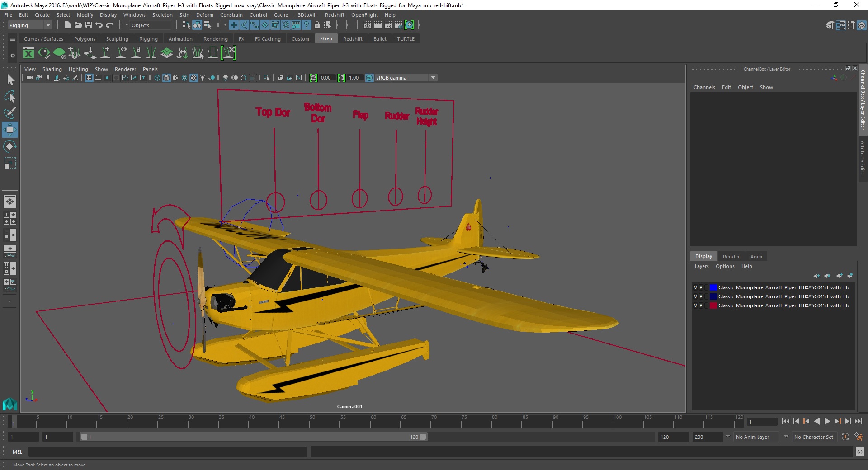The image size is (868, 470).
Task: Open shelf settings gear icon
Action: point(13,56)
